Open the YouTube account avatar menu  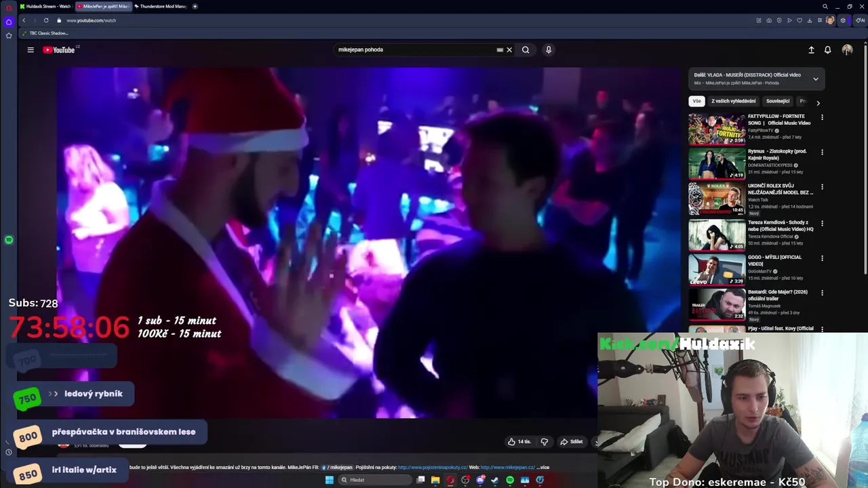pos(847,49)
